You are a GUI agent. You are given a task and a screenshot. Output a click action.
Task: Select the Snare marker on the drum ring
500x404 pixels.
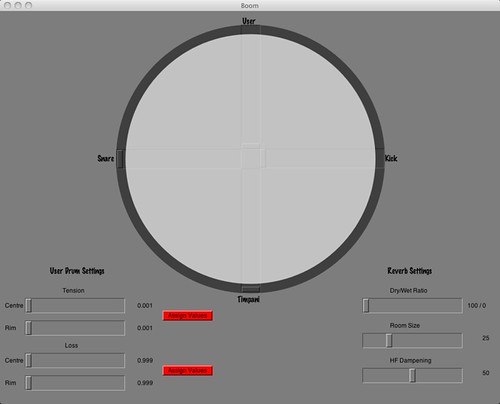click(x=121, y=159)
